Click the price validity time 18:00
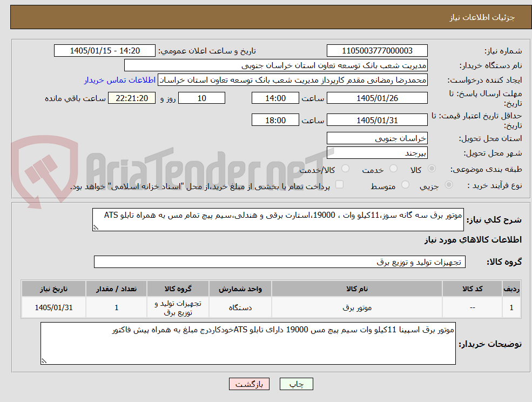 pyautogui.click(x=275, y=120)
